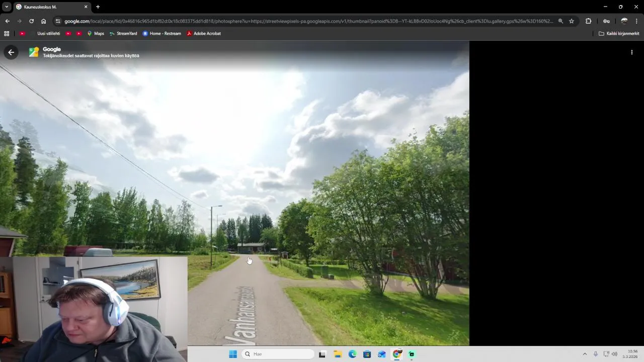
Task: Open the apps grid in bookmarks bar
Action: click(x=7, y=34)
